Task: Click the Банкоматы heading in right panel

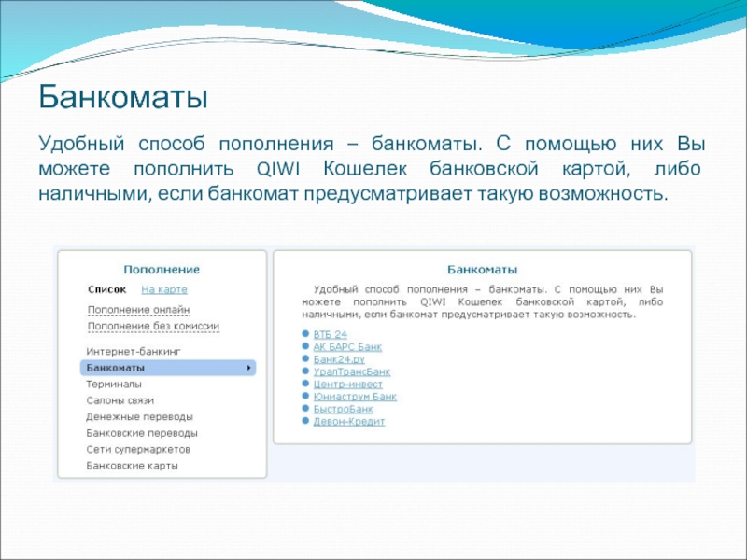Action: click(482, 270)
